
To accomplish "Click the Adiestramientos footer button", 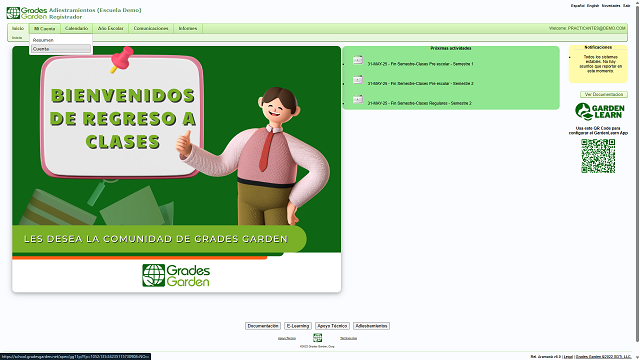I will (371, 326).
